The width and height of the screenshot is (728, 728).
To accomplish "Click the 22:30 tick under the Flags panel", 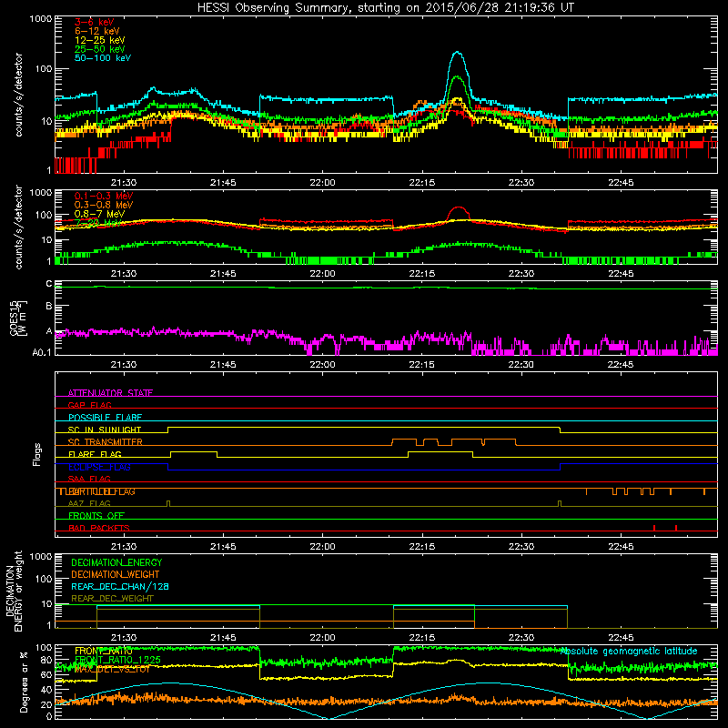I will (521, 547).
